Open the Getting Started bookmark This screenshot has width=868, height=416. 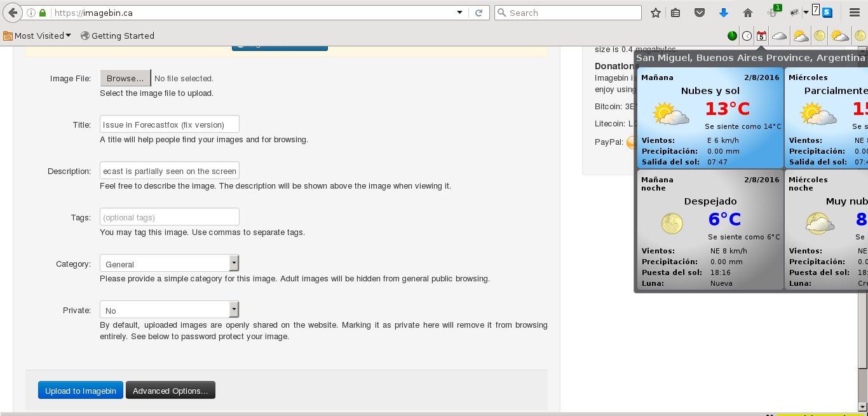coord(118,36)
